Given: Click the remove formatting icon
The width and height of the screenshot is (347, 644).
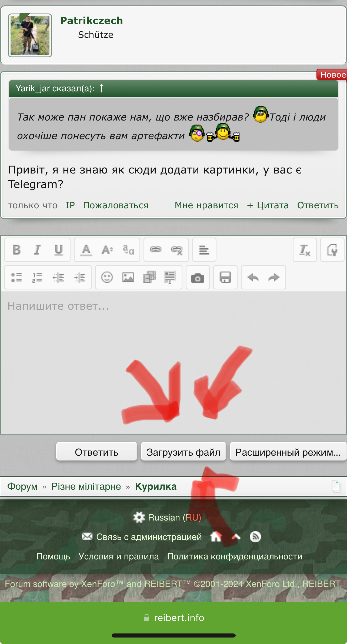Looking at the screenshot, I should [x=305, y=250].
